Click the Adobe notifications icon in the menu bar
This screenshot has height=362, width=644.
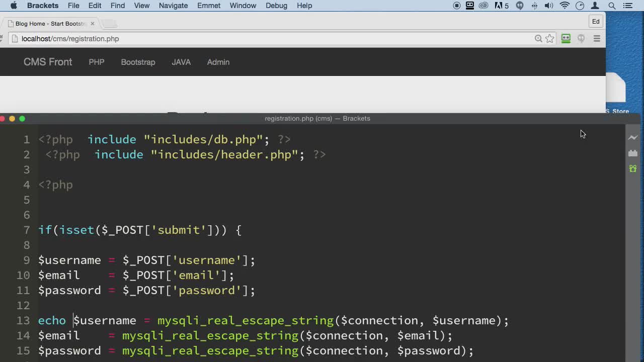[502, 6]
